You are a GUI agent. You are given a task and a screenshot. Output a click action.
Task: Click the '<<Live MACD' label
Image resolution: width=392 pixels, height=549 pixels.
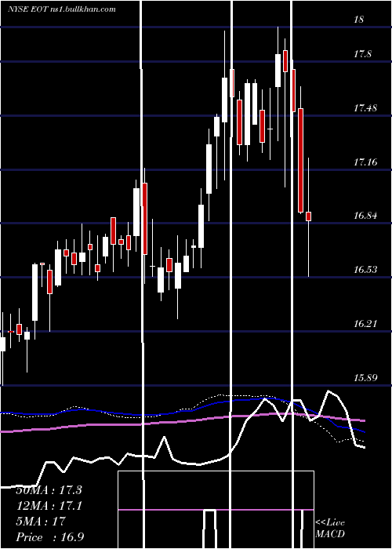330,529
